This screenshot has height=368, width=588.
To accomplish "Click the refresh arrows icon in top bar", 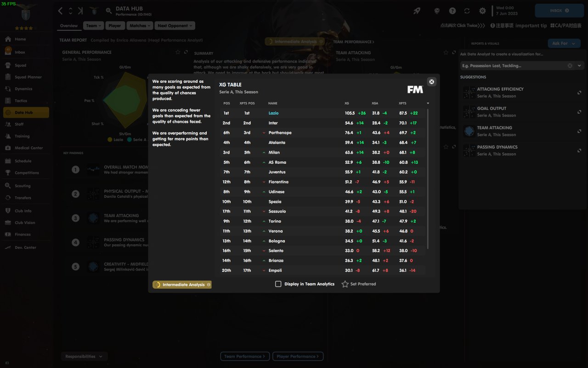I will click(467, 11).
